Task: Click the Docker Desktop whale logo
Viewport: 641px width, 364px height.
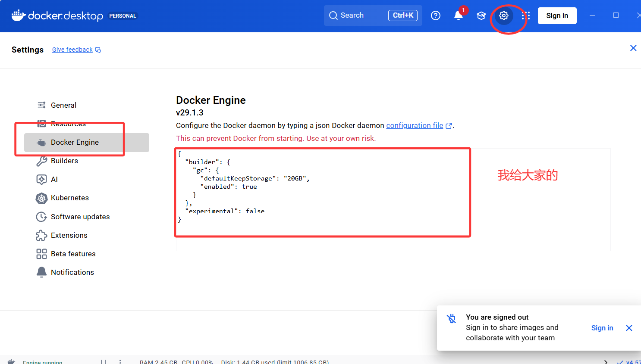Action: pyautogui.click(x=57, y=16)
